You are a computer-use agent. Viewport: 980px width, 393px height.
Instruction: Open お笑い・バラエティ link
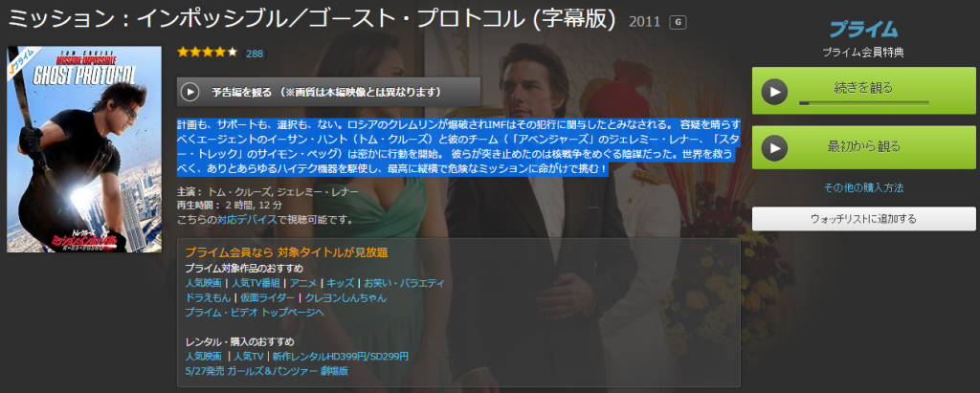pyautogui.click(x=405, y=283)
